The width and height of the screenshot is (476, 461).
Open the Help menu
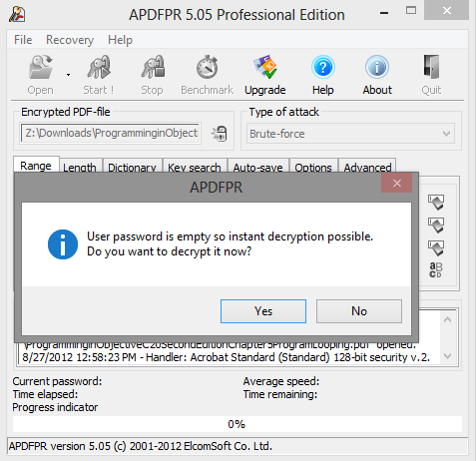pos(120,40)
